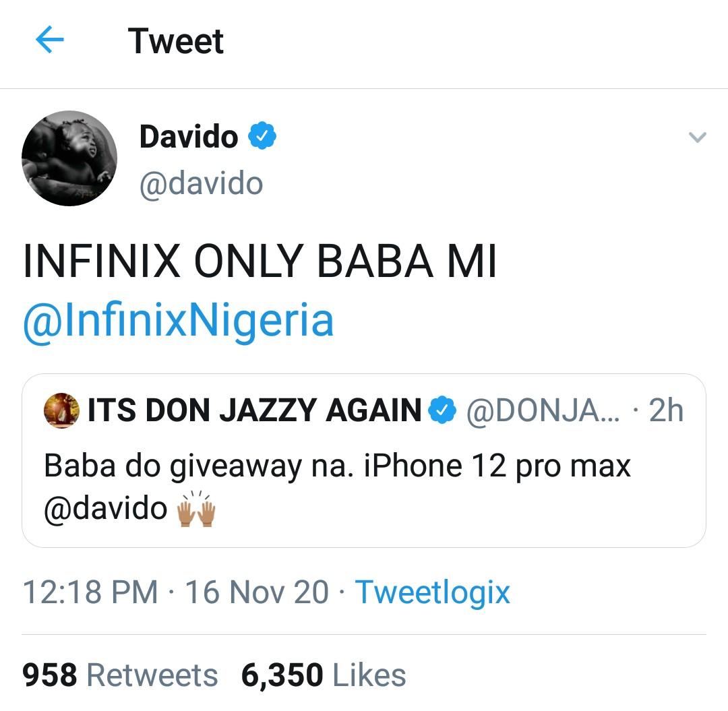The image size is (728, 711).
Task: Click Don Jazzy's verified badge
Action: pos(443,410)
